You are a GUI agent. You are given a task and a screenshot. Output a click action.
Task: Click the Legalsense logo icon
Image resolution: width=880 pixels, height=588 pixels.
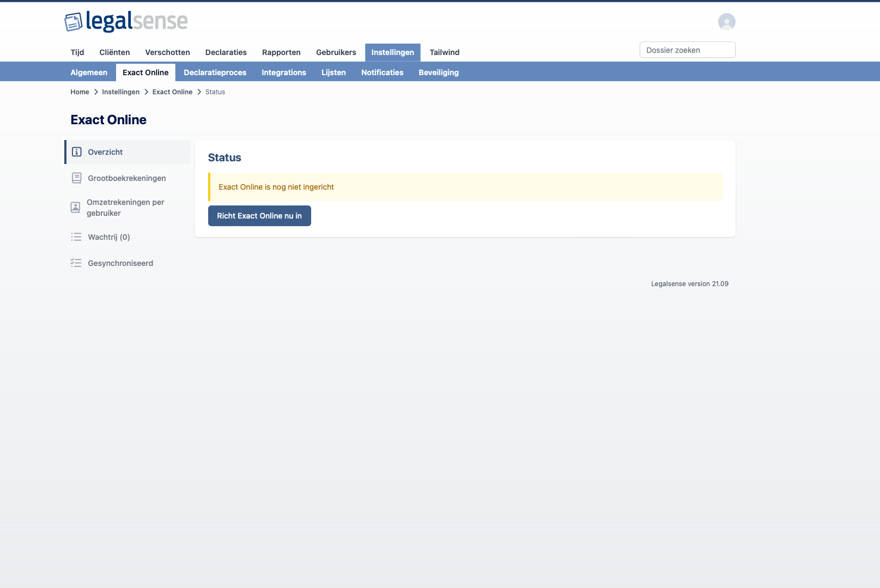tap(72, 22)
